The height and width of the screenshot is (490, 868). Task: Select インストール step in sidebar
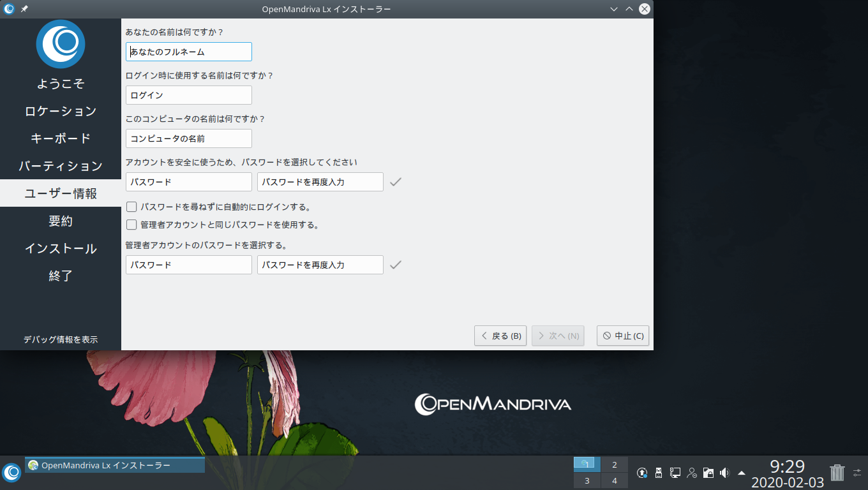point(61,248)
